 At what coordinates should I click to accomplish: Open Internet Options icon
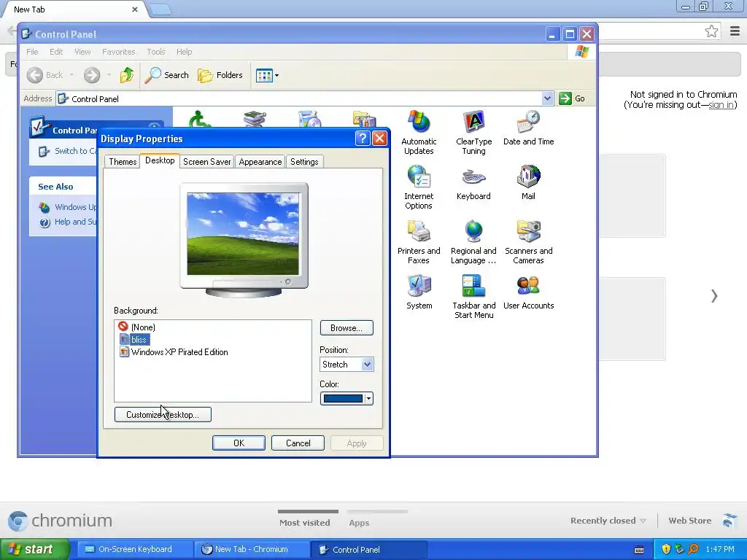click(x=419, y=187)
